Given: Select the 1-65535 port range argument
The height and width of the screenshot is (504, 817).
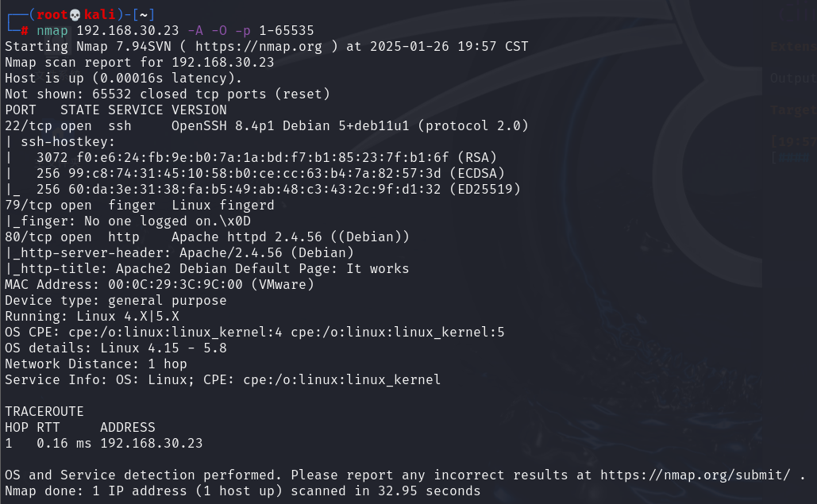Looking at the screenshot, I should click(x=287, y=31).
